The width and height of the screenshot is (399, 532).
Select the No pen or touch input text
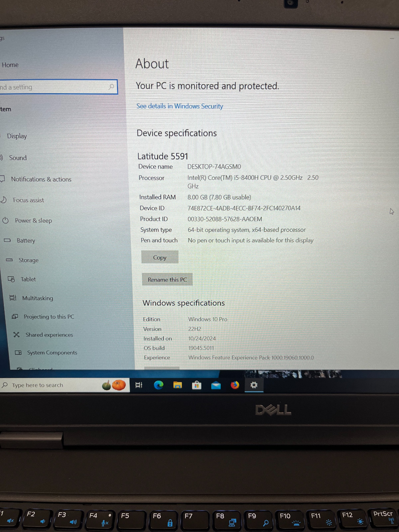251,240
